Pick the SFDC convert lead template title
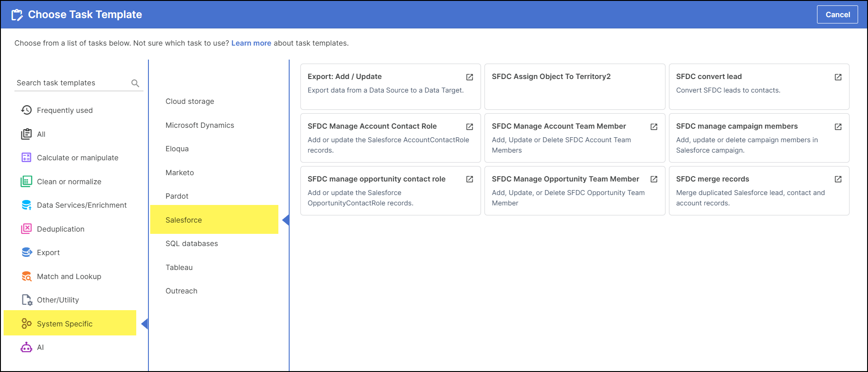 (x=709, y=76)
